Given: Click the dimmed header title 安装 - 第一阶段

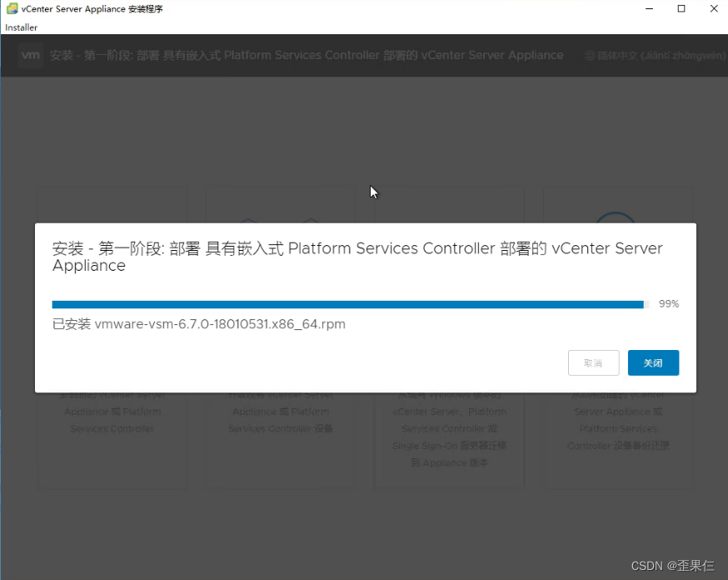Looking at the screenshot, I should click(307, 55).
